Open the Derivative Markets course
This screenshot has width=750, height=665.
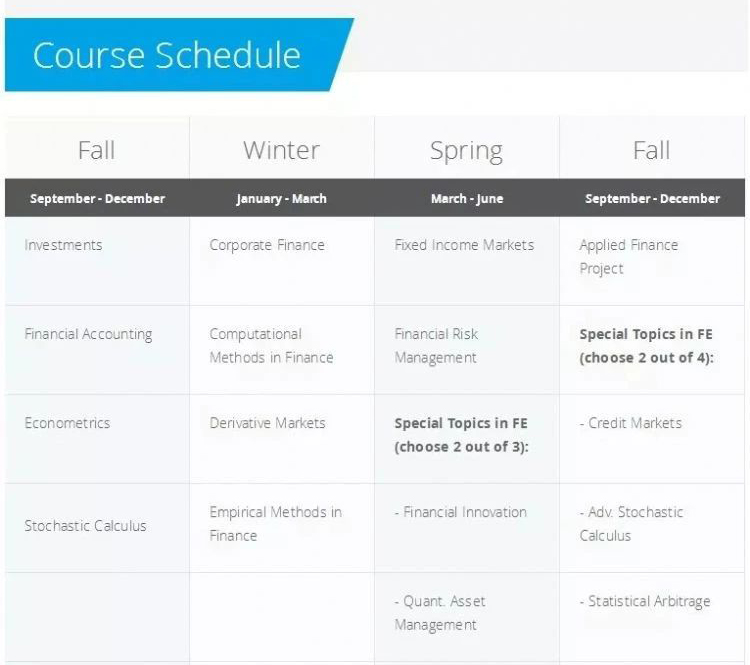[267, 423]
